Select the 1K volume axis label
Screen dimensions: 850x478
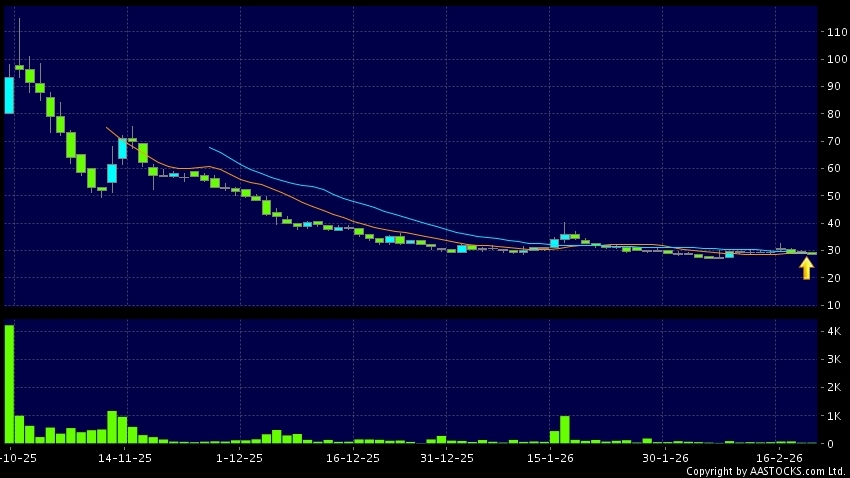[831, 415]
